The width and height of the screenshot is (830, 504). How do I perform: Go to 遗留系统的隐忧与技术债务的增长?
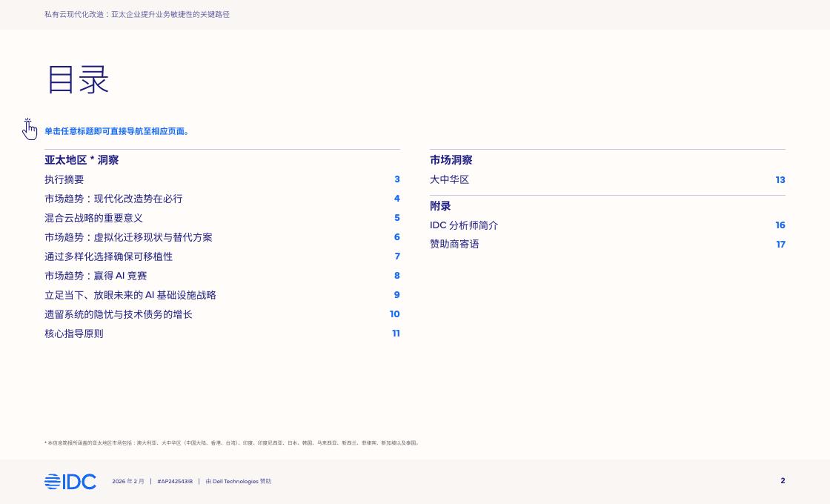pos(119,314)
